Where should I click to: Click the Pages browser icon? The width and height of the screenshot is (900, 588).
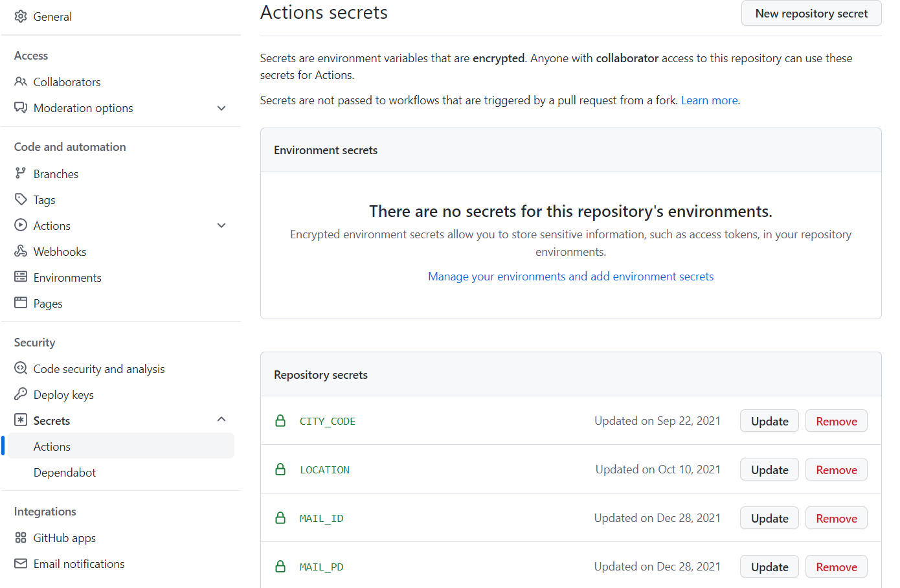pos(21,303)
